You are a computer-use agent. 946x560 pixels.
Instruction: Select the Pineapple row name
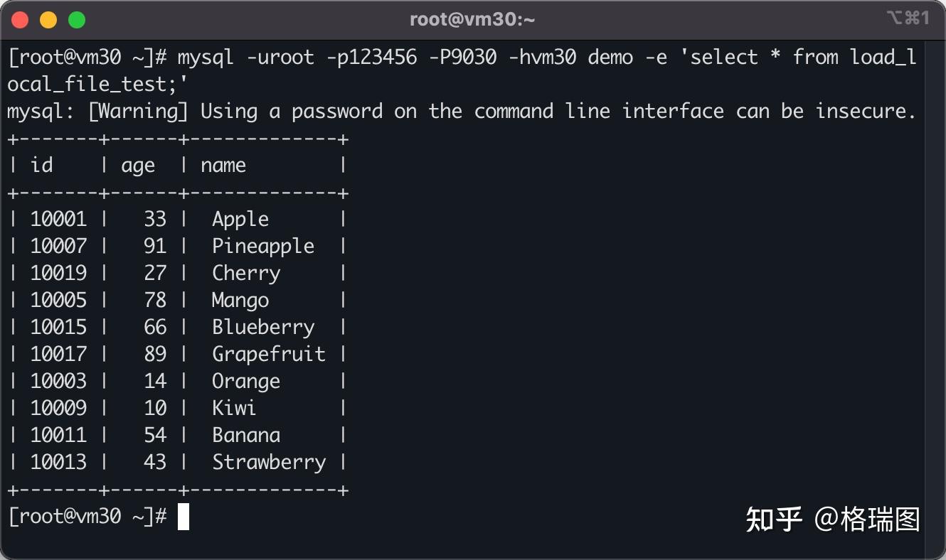263,247
